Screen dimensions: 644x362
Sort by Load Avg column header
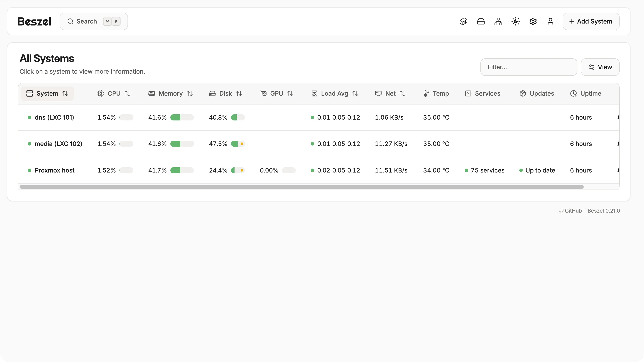coord(334,94)
